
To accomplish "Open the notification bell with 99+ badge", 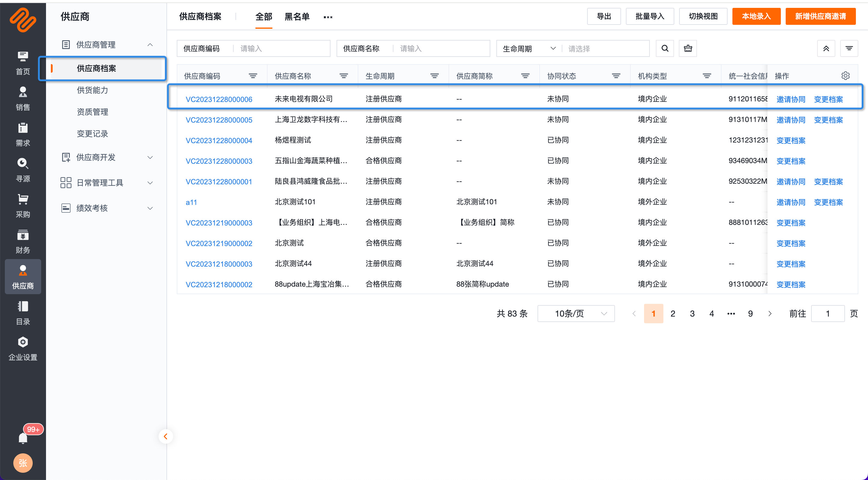I will click(x=23, y=438).
